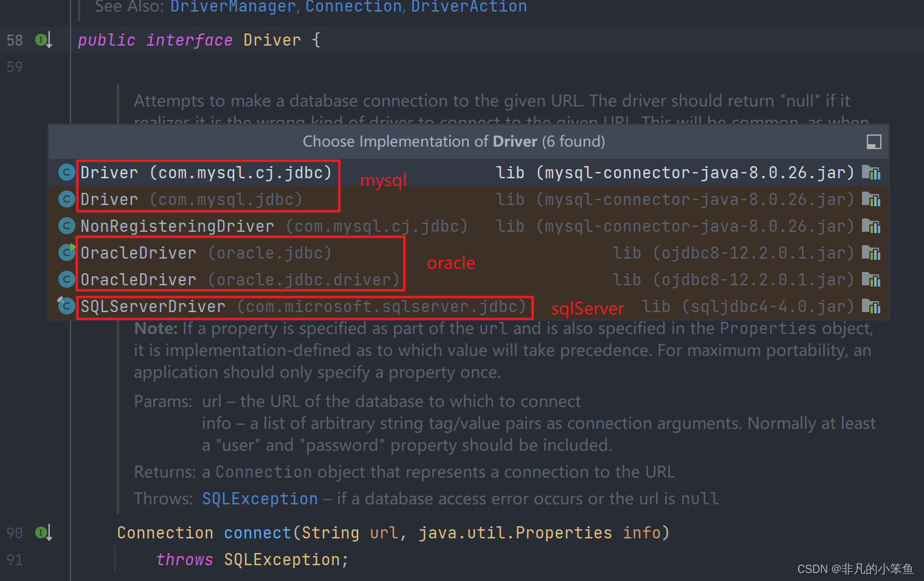The height and width of the screenshot is (581, 924).
Task: Click 'SQLException' in the throws clause
Action: coord(281,560)
